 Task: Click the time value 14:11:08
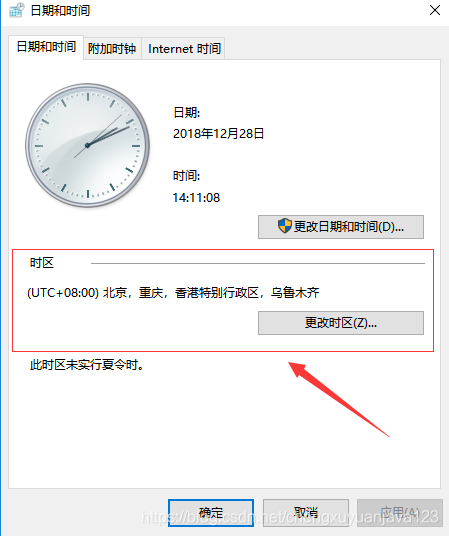196,198
